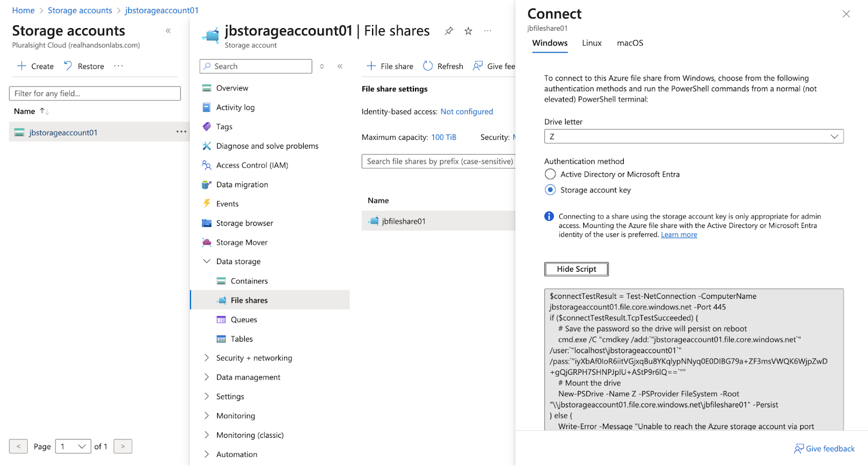Open the Drive letter dropdown
868x466 pixels.
[694, 137]
